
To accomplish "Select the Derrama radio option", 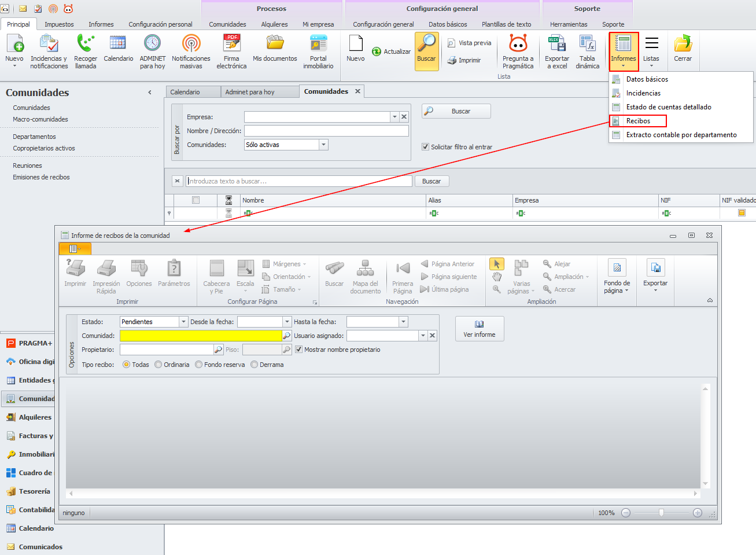I will click(x=254, y=365).
